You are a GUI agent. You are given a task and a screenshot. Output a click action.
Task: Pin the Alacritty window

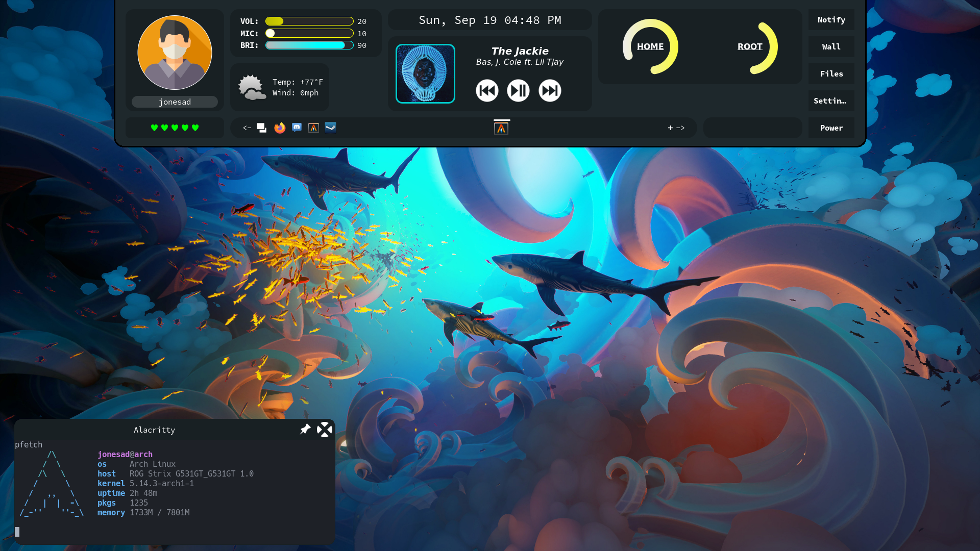click(305, 429)
